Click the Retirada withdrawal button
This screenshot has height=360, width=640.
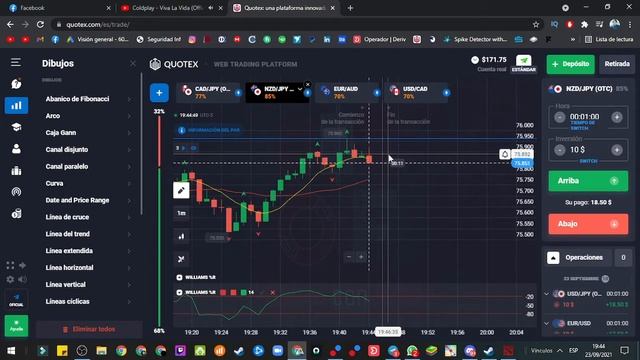pyautogui.click(x=617, y=64)
